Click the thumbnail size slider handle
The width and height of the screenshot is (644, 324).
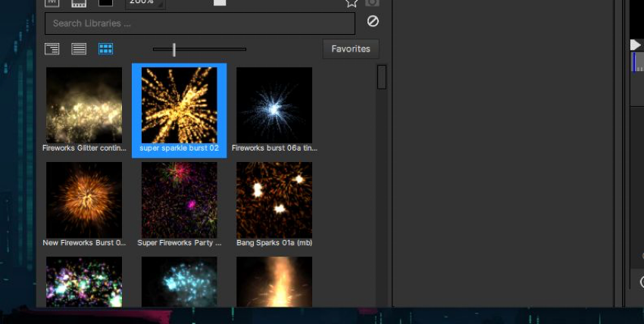coord(174,49)
